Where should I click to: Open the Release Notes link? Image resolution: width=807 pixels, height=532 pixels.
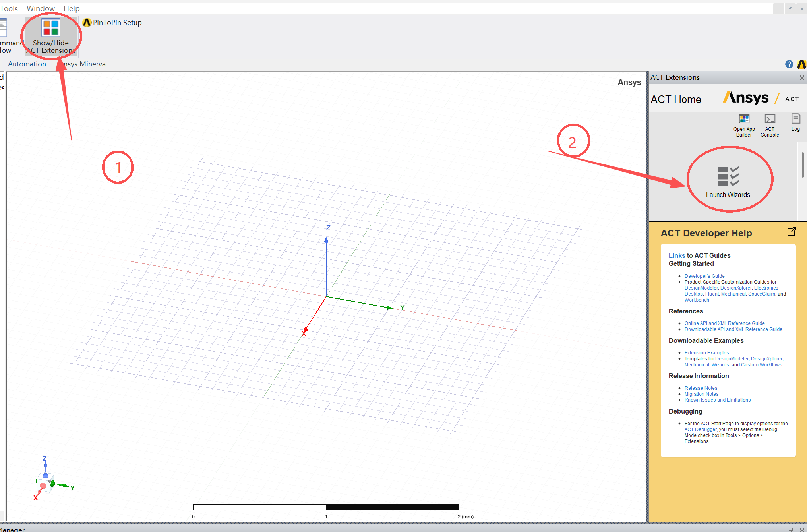click(701, 388)
